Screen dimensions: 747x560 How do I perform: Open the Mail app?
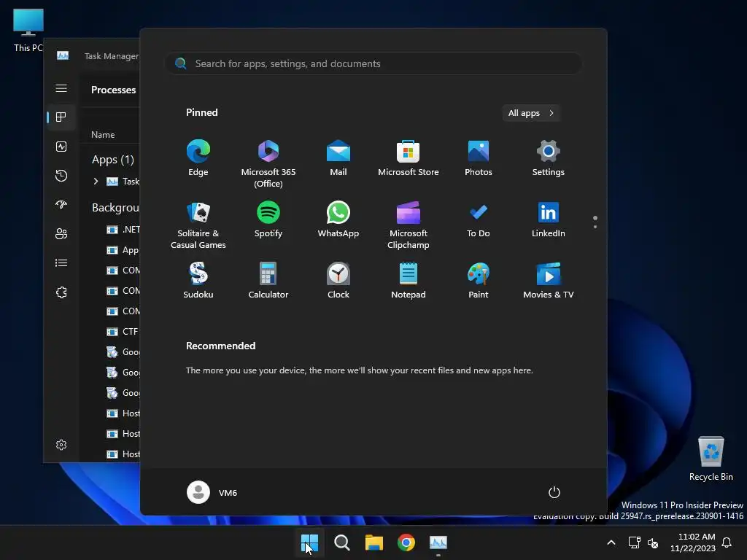(338, 158)
